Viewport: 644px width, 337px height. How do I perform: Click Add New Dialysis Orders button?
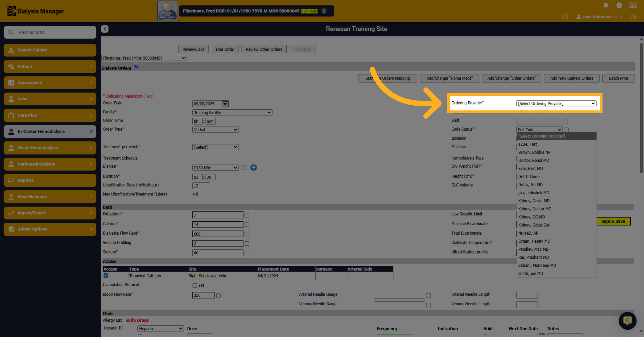(572, 78)
